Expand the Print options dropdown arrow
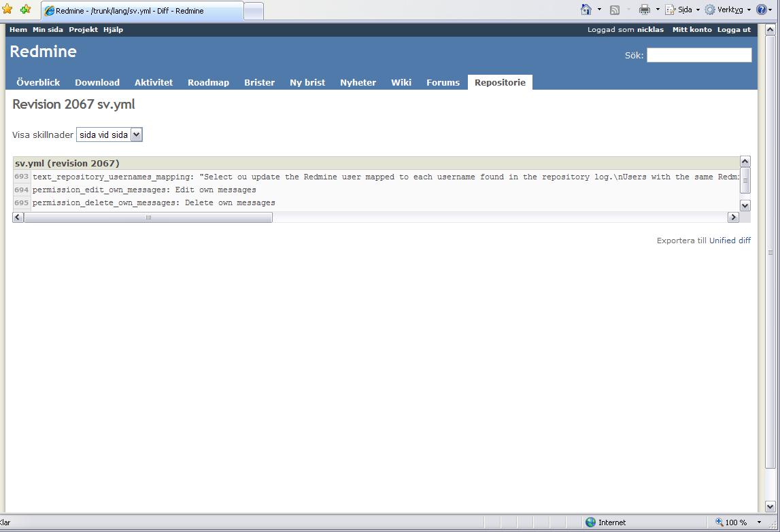 click(657, 10)
